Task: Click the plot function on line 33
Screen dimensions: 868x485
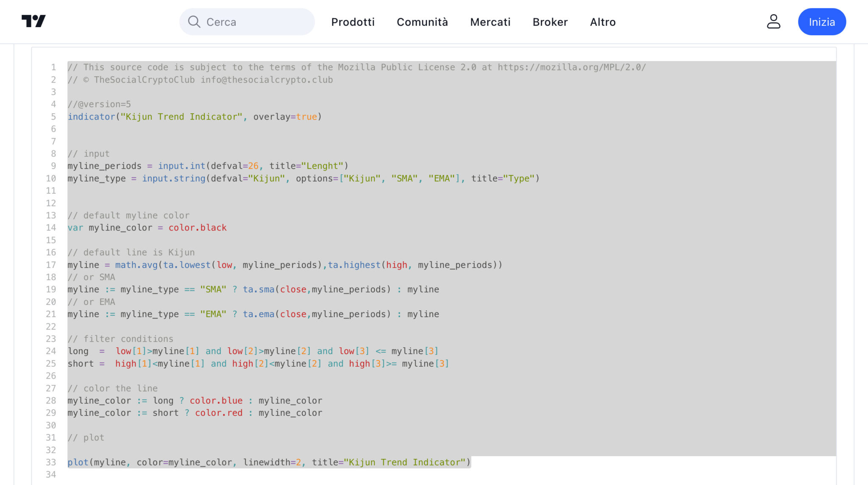Action: coord(78,463)
